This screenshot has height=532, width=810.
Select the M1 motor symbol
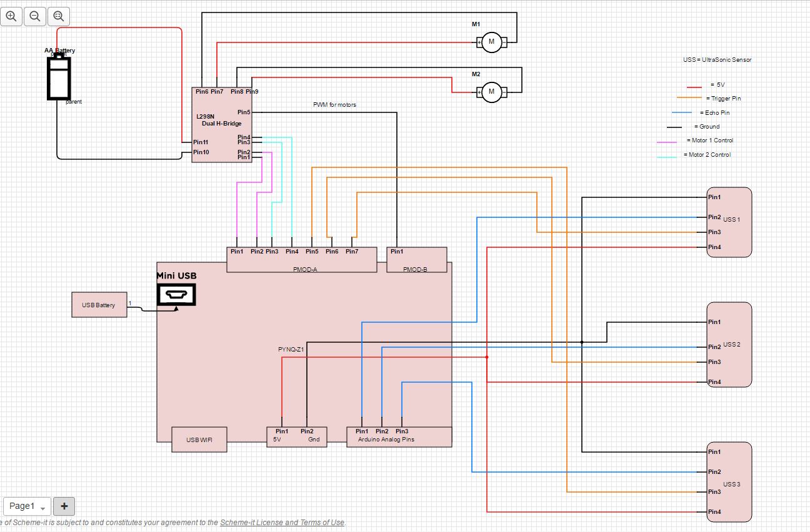coord(491,42)
